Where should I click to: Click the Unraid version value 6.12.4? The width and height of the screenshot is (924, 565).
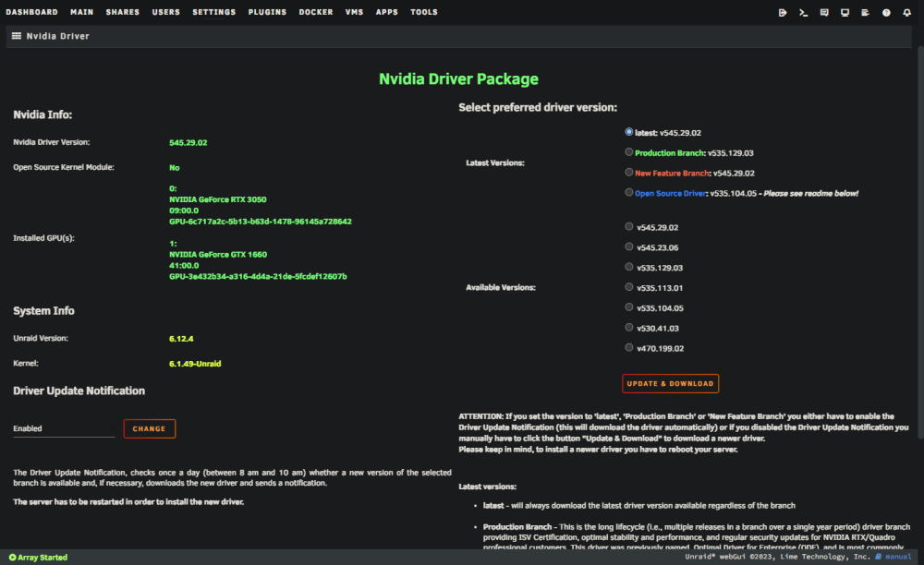click(x=181, y=339)
